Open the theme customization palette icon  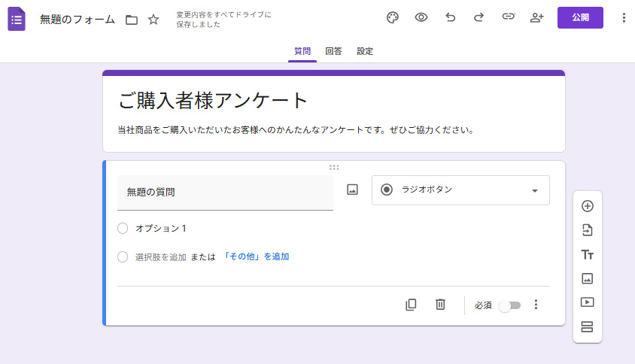(x=392, y=18)
